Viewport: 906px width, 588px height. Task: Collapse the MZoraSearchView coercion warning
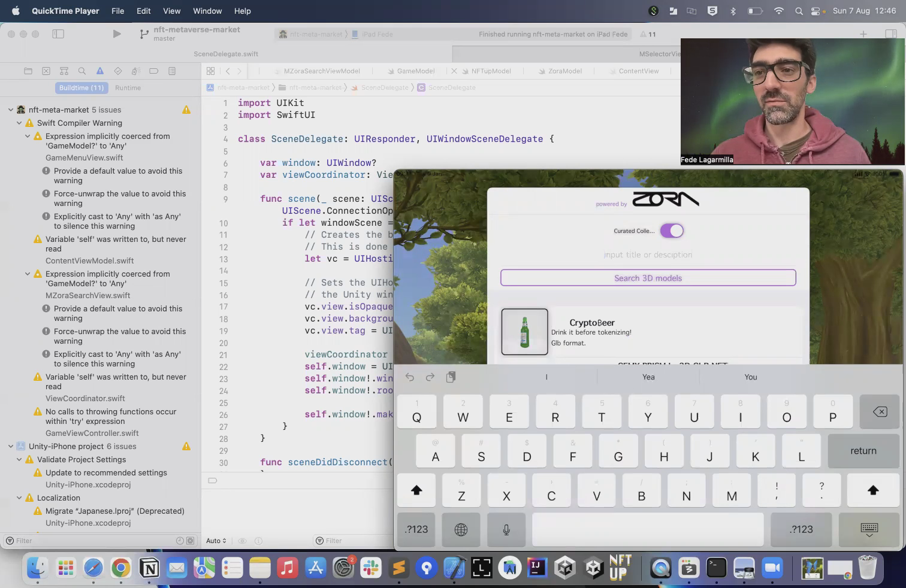tap(28, 274)
